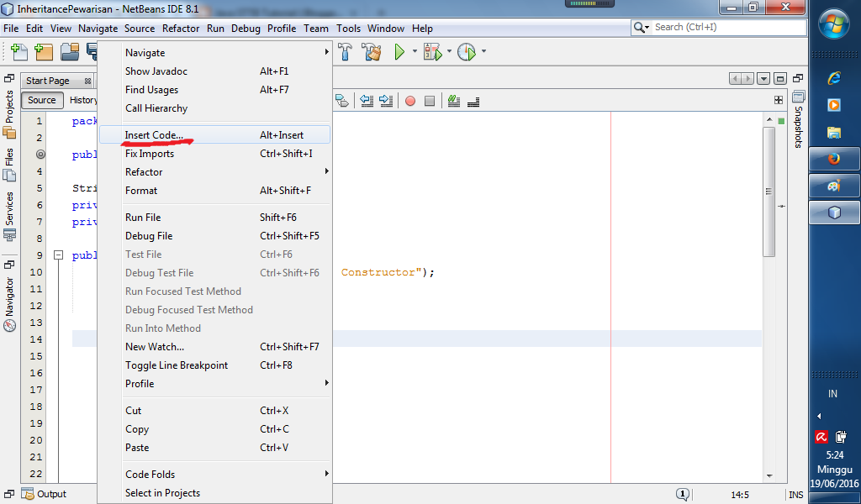Open the Services side panel
This screenshot has width=861, height=504.
[x=9, y=217]
